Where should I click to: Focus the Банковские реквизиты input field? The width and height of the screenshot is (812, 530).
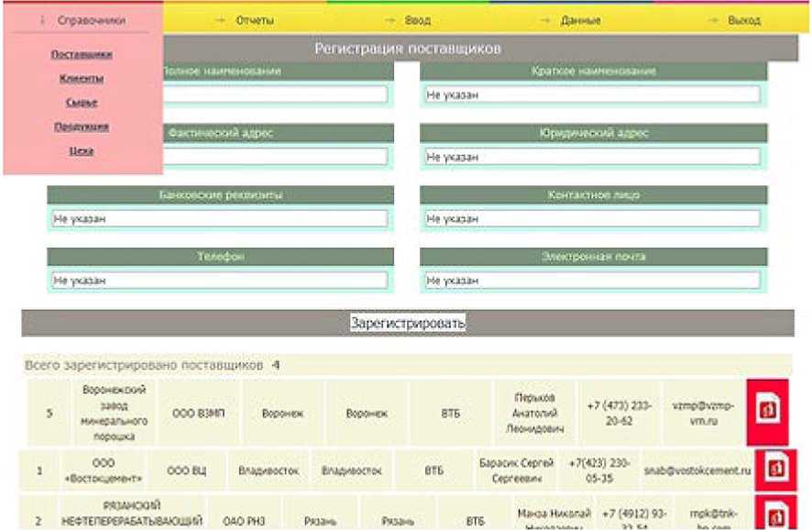click(220, 218)
